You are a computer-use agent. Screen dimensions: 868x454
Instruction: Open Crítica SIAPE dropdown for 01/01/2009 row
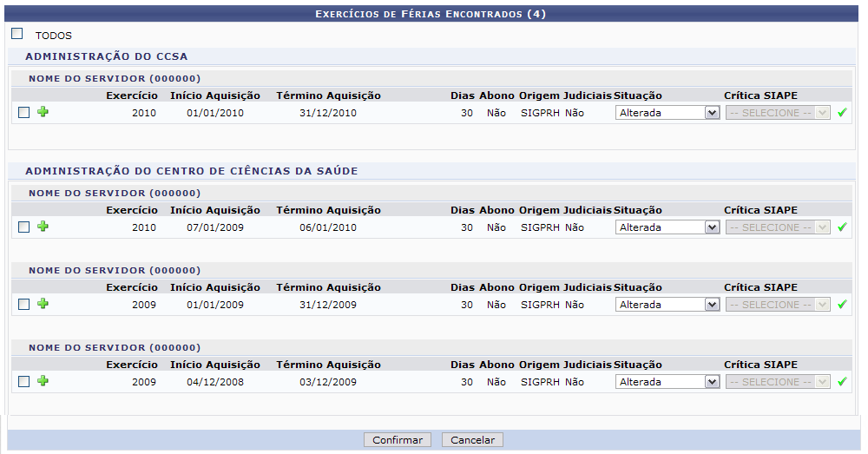(x=778, y=305)
